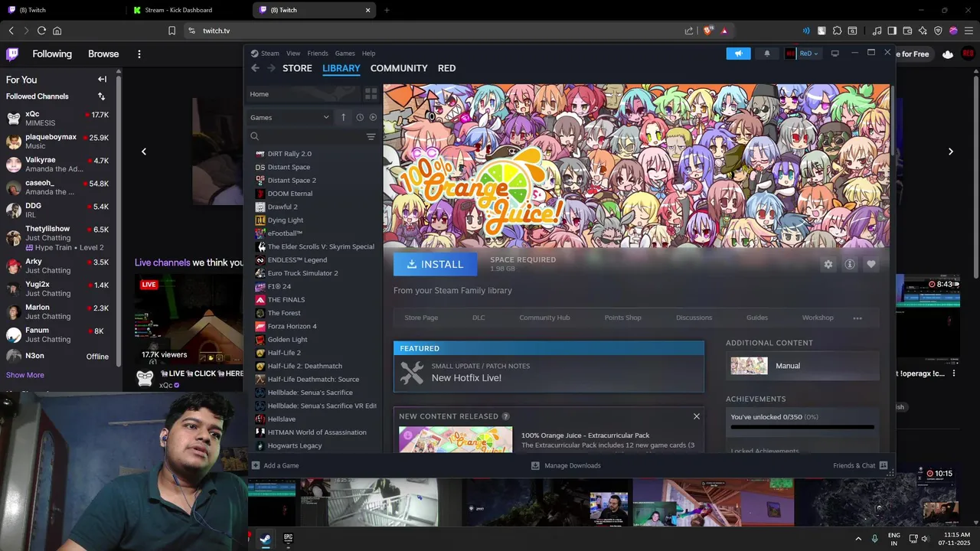Viewport: 980px width, 551px height.
Task: Click the Brave Shields lion icon
Action: (708, 31)
